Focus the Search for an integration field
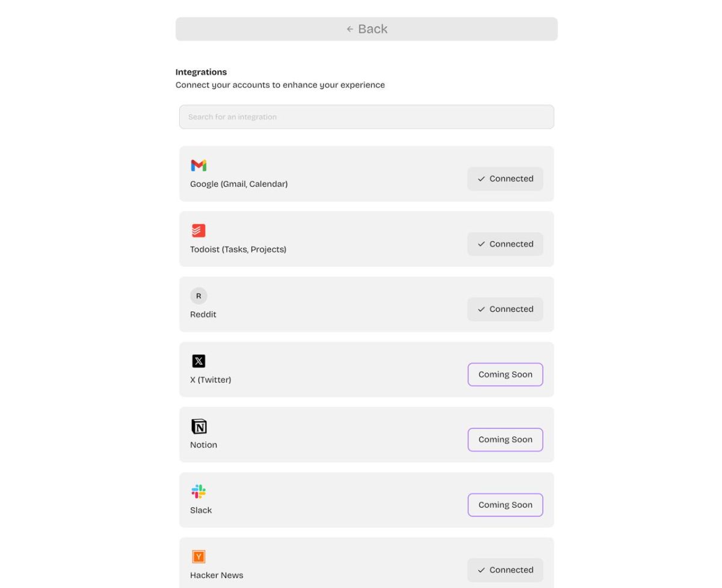Viewport: 722px width, 588px height. pyautogui.click(x=366, y=117)
